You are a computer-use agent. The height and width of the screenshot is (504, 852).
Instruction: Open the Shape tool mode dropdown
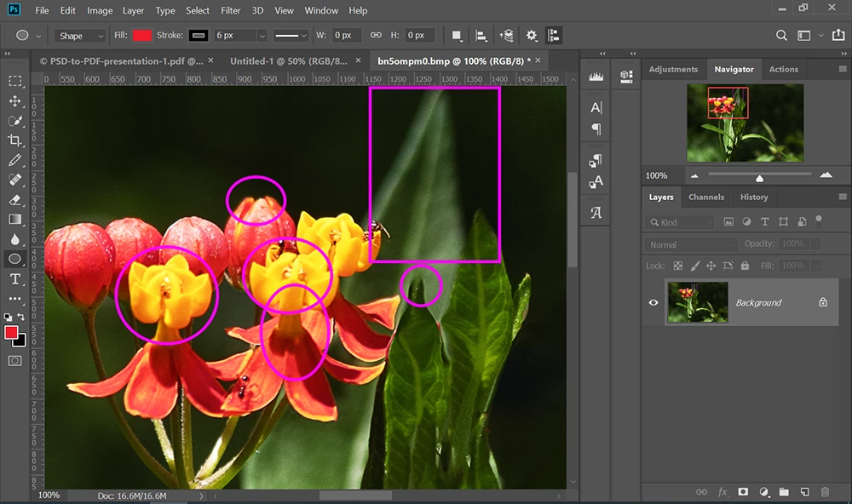[81, 36]
